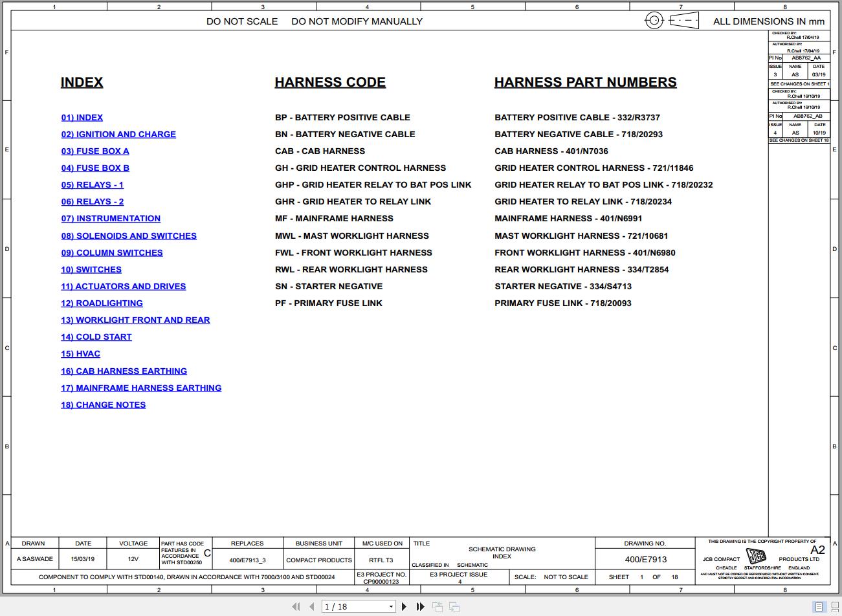Select the rotate clockwise icon
Viewport: 842px width, 616px height.
454,606
